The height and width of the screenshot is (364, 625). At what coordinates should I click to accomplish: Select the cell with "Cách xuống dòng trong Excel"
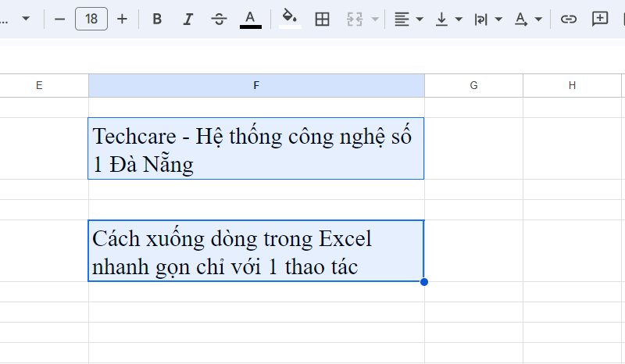[x=256, y=251]
